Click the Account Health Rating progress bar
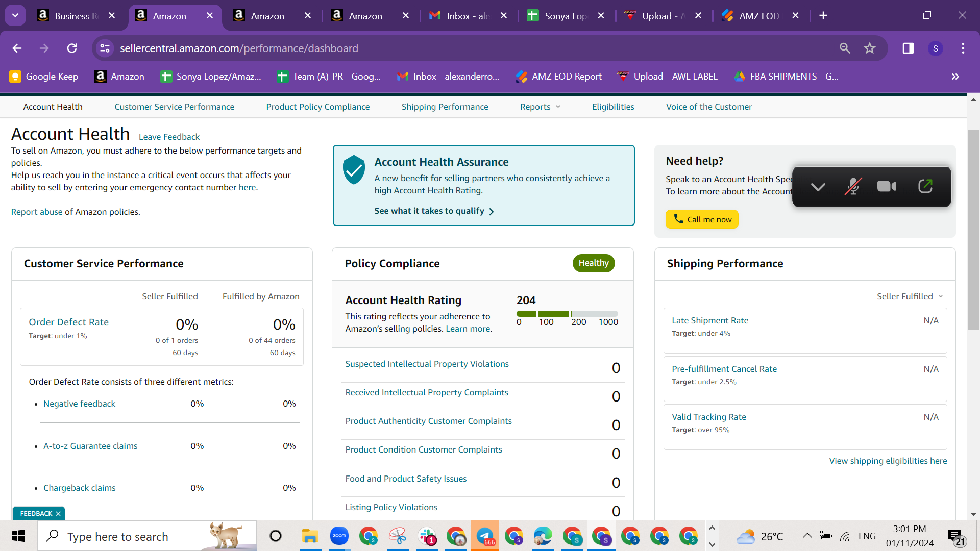980x551 pixels. [567, 314]
